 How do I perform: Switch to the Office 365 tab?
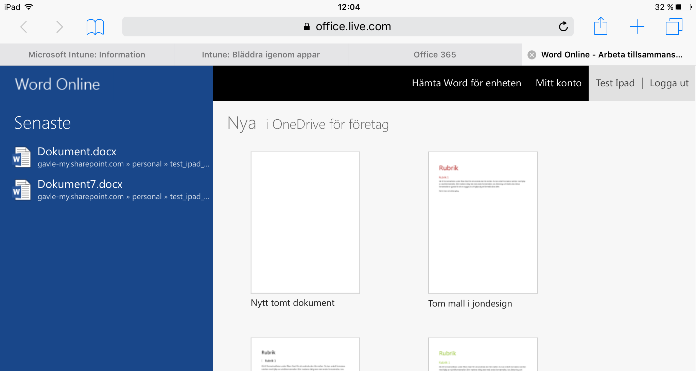[435, 55]
